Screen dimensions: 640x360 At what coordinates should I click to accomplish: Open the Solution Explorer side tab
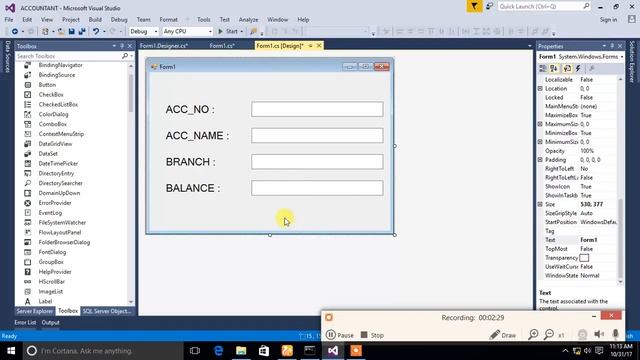click(x=632, y=61)
